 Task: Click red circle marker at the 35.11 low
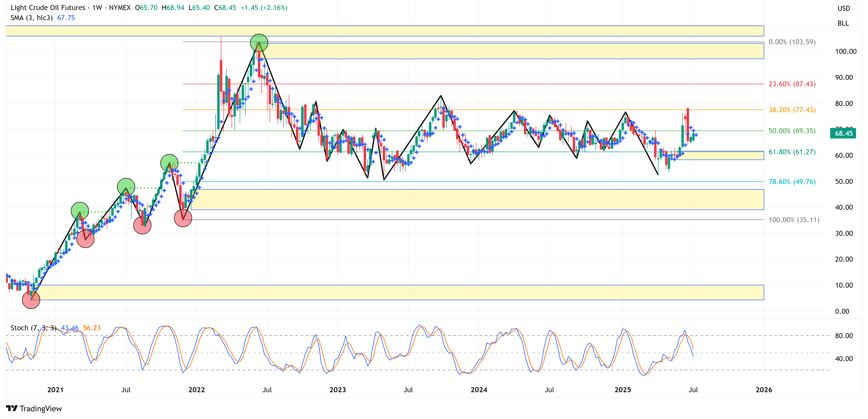pyautogui.click(x=183, y=218)
